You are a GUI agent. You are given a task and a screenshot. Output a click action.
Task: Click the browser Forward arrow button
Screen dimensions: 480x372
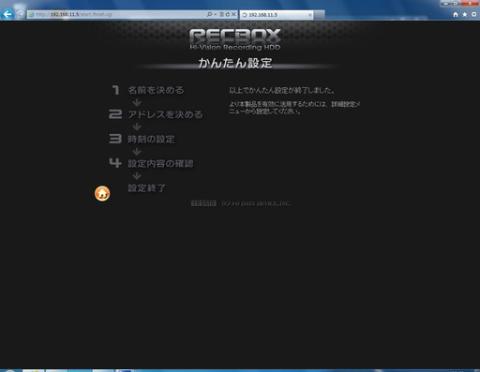20,14
